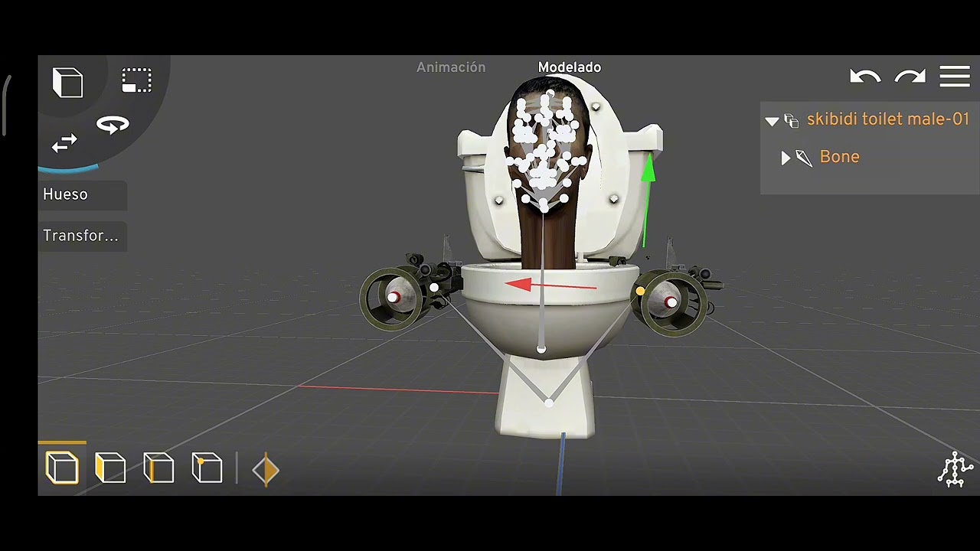The image size is (980, 551).
Task: Toggle the orange diamond keyframe icon
Action: tap(266, 469)
